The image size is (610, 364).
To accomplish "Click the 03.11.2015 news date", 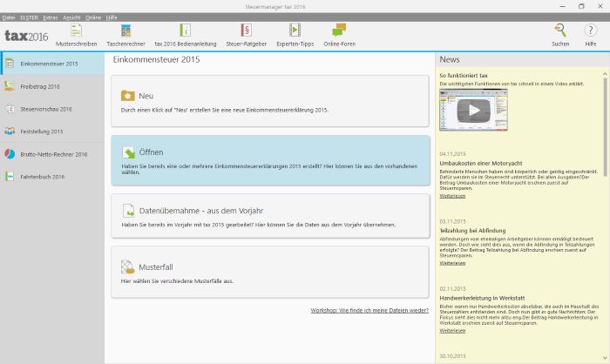I will click(x=452, y=221).
